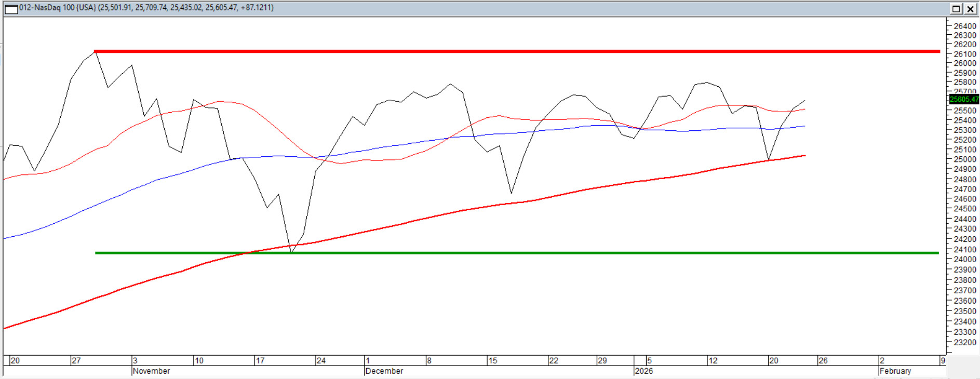
Task: Open the chart window system menu icon
Action: tap(11, 8)
